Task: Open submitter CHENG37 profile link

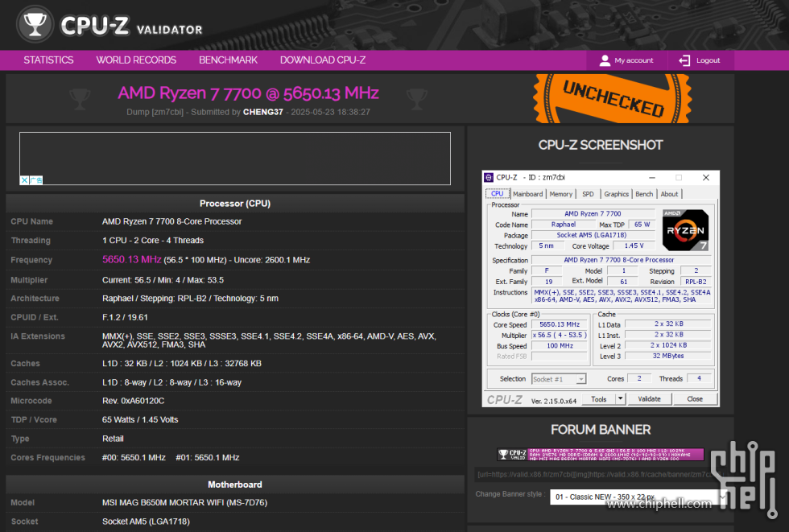Action: (263, 112)
